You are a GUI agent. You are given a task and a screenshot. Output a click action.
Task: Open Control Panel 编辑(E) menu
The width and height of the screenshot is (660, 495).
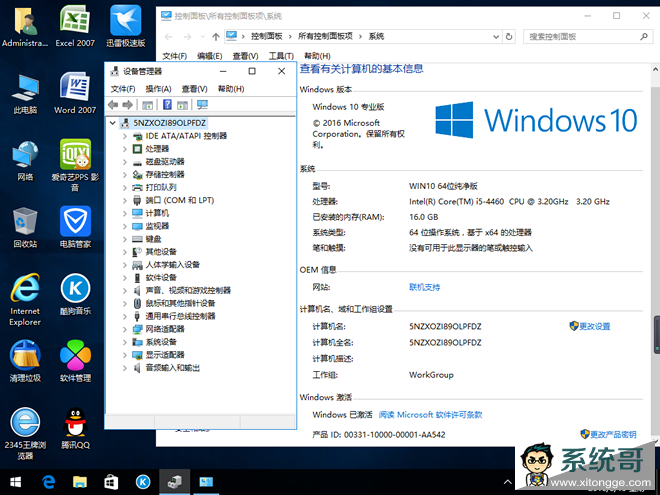point(210,56)
